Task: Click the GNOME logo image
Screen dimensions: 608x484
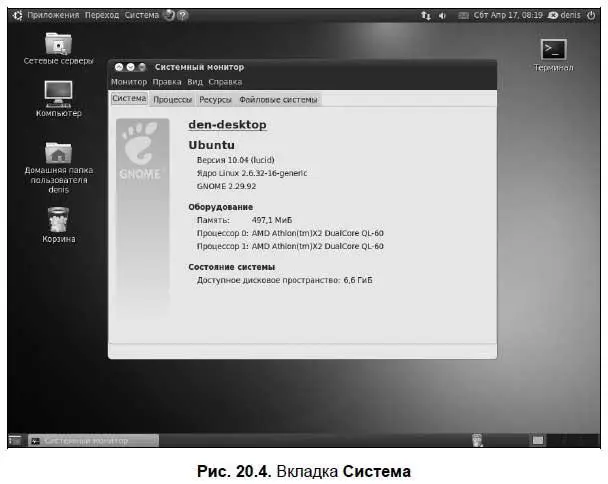Action: pyautogui.click(x=142, y=151)
